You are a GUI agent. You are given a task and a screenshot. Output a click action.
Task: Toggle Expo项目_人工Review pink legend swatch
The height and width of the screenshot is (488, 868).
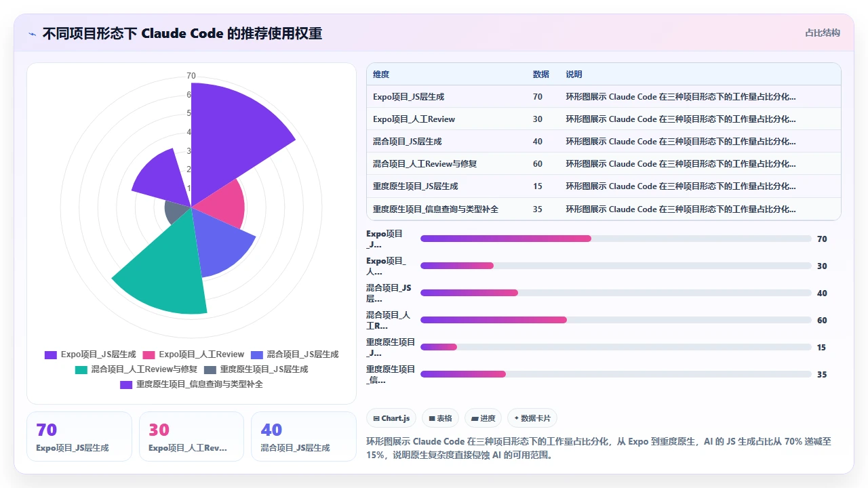tap(149, 354)
